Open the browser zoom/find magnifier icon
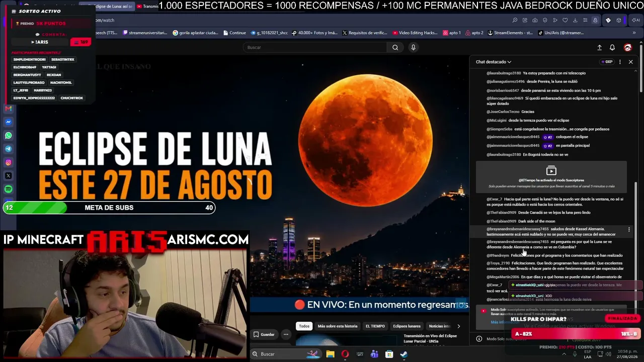Image resolution: width=644 pixels, height=362 pixels. [515, 20]
